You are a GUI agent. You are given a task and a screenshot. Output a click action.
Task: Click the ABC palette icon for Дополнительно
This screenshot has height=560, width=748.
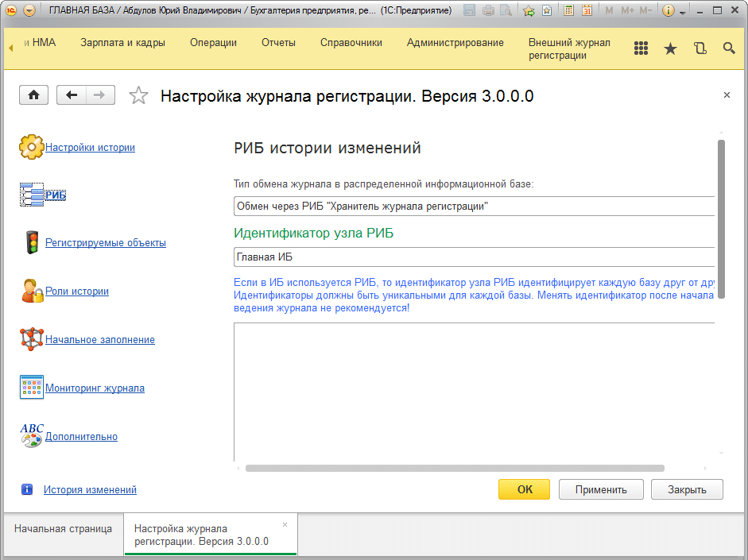[x=31, y=436]
